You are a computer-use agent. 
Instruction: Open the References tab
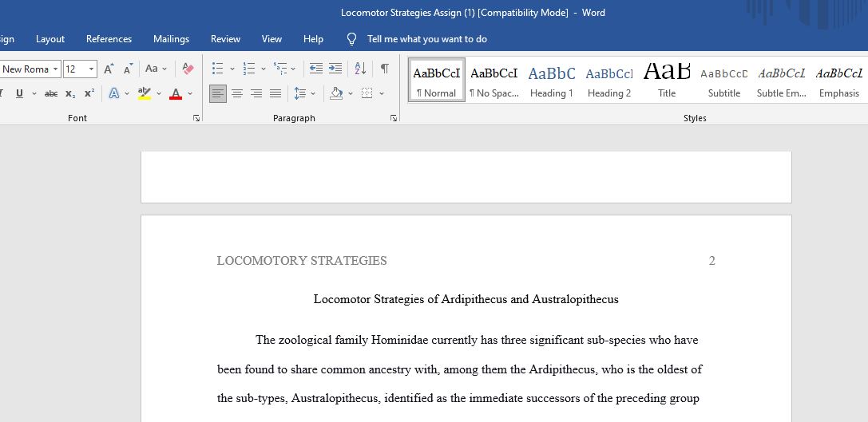[109, 39]
